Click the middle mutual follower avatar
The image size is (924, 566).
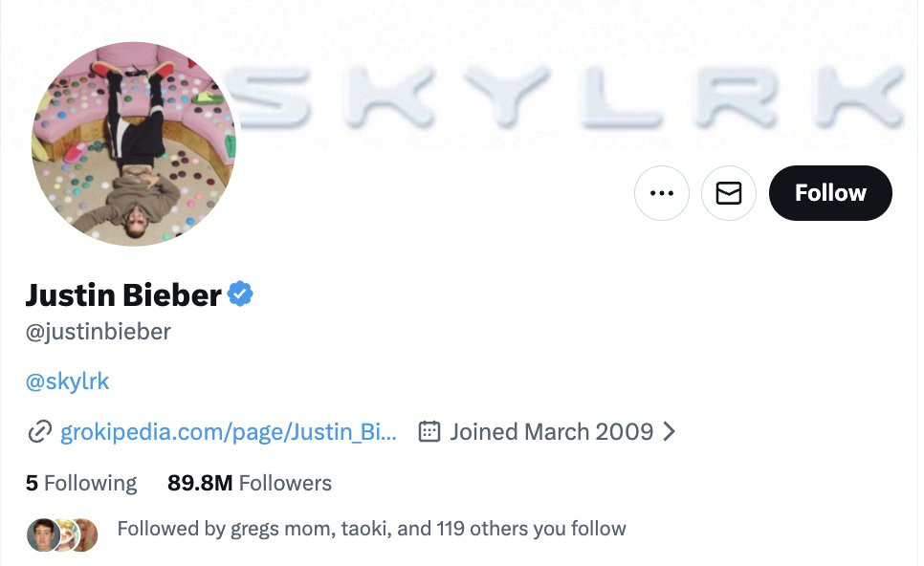[x=66, y=533]
